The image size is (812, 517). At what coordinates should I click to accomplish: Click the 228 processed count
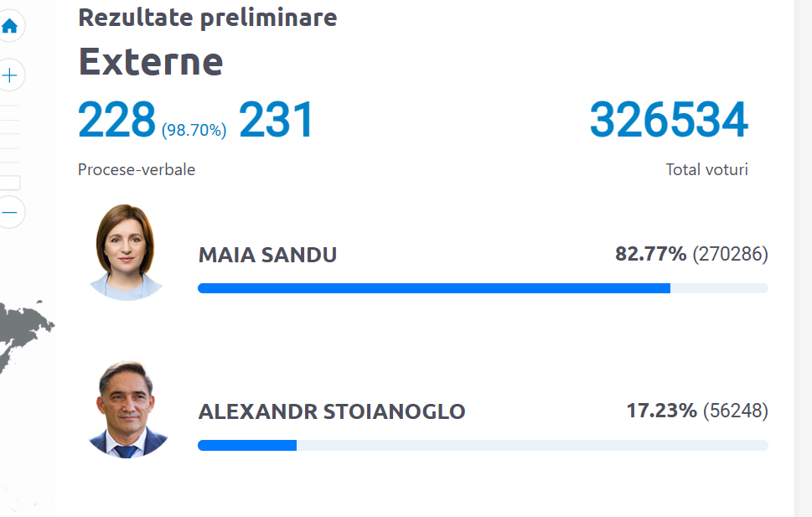coord(117,120)
